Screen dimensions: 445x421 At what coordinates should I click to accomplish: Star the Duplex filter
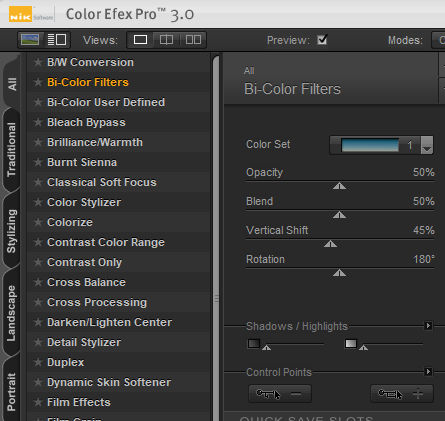(x=38, y=362)
